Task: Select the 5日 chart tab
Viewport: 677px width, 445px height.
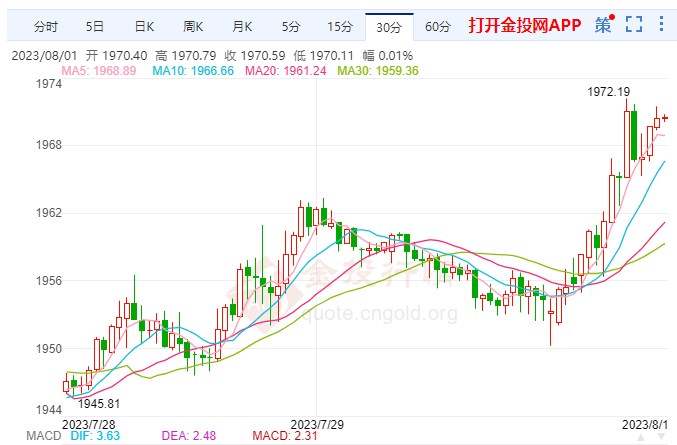Action: coord(95,27)
